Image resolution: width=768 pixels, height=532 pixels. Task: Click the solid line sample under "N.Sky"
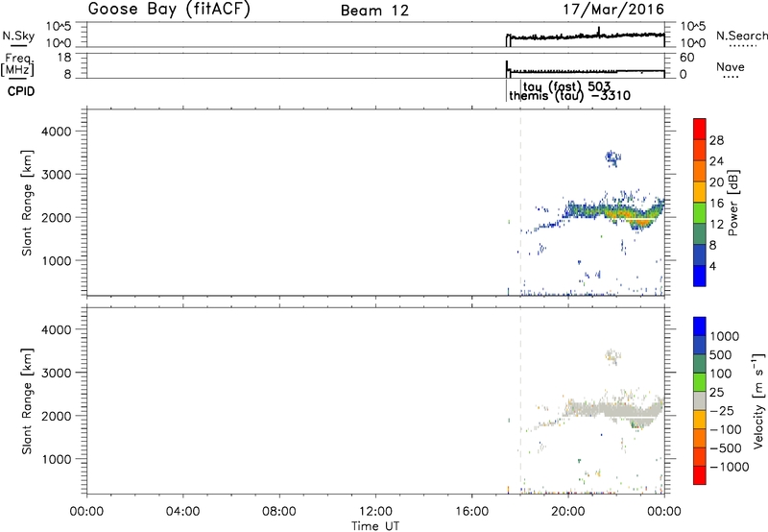tap(17, 46)
